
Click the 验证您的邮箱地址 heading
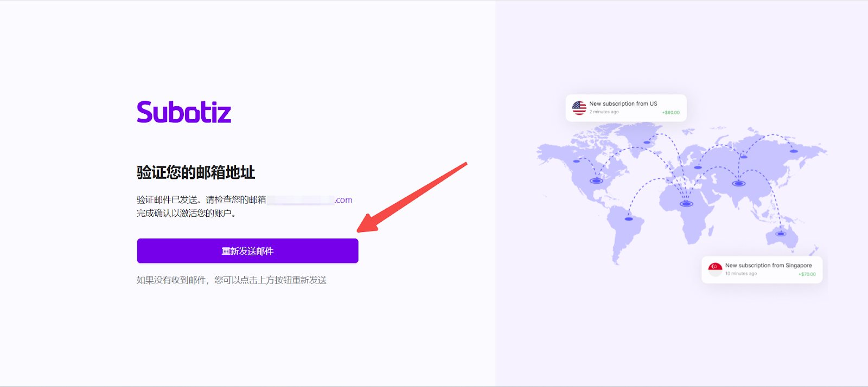pyautogui.click(x=196, y=172)
